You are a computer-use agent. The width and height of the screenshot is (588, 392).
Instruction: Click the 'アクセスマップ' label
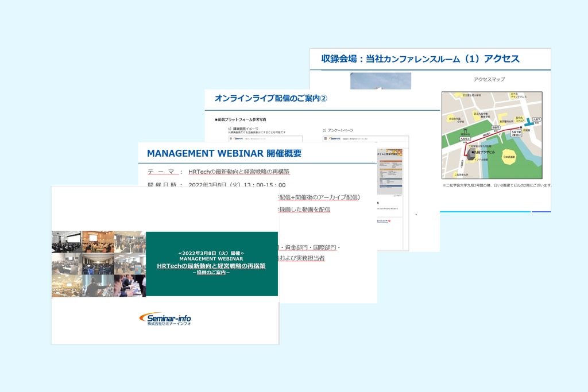[x=489, y=79]
